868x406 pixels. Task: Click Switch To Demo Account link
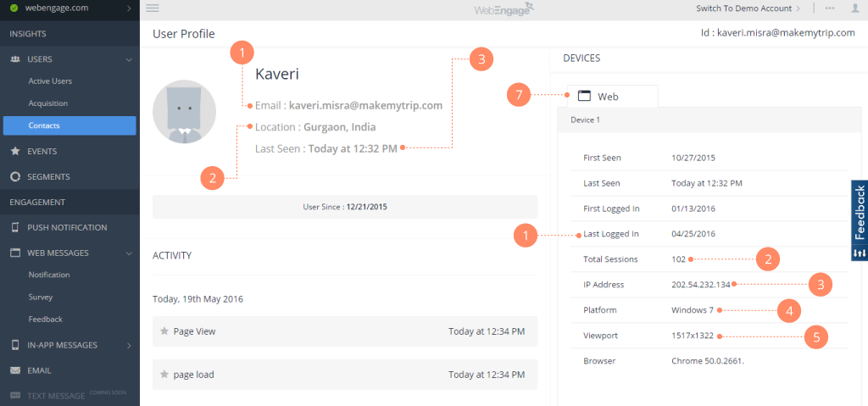point(743,8)
